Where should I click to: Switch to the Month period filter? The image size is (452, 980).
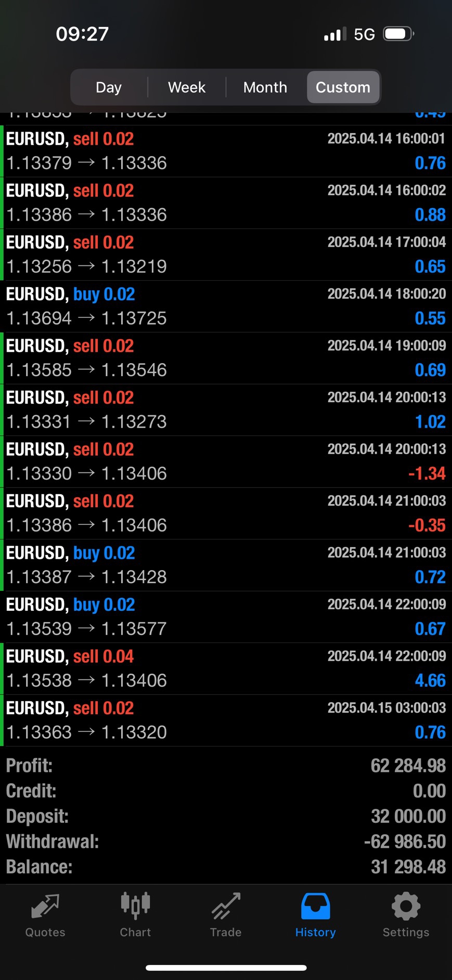pyautogui.click(x=265, y=87)
